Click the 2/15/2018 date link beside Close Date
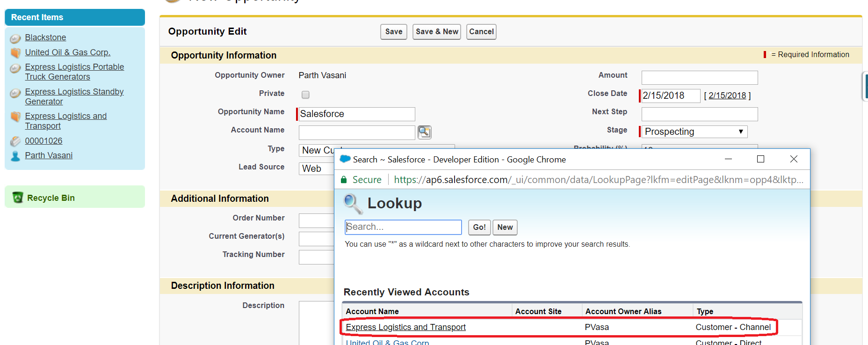The width and height of the screenshot is (868, 345). (x=727, y=95)
